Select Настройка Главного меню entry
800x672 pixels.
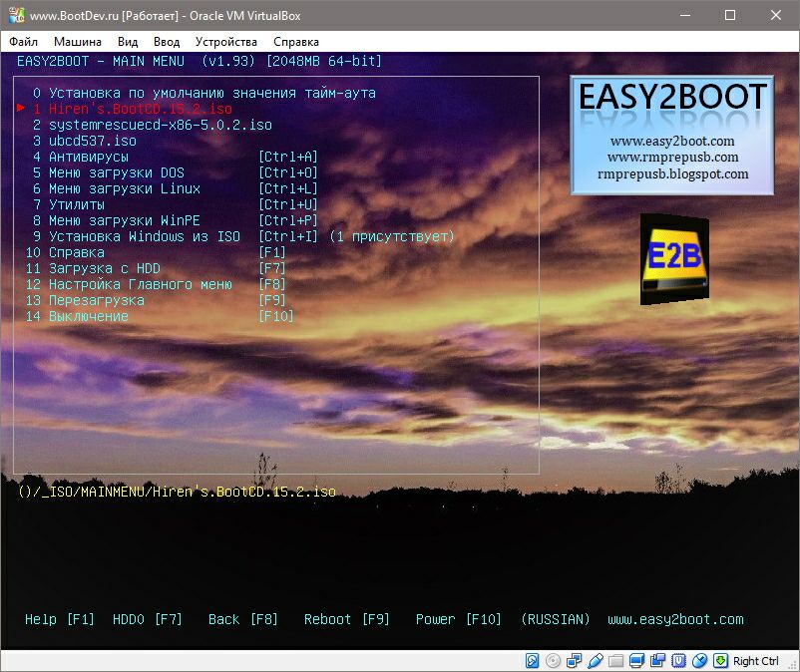(x=129, y=284)
